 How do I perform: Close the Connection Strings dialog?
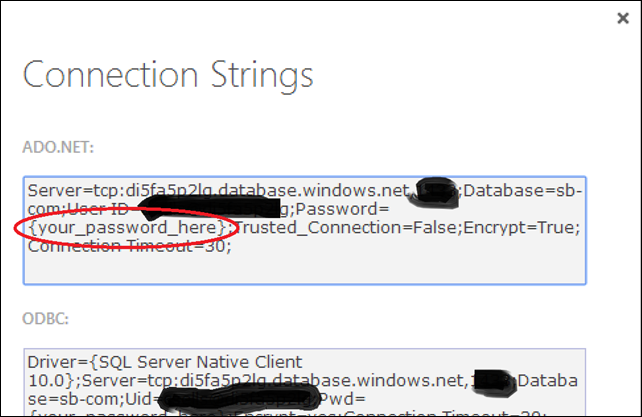623,18
